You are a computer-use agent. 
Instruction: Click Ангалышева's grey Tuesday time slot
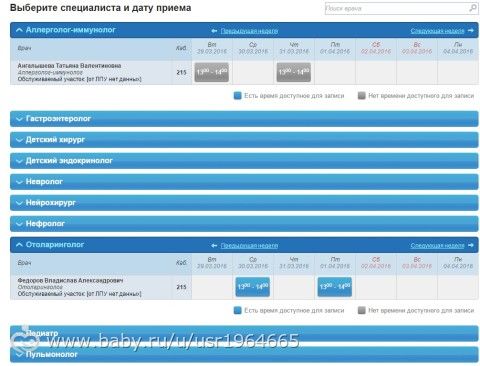coord(212,72)
